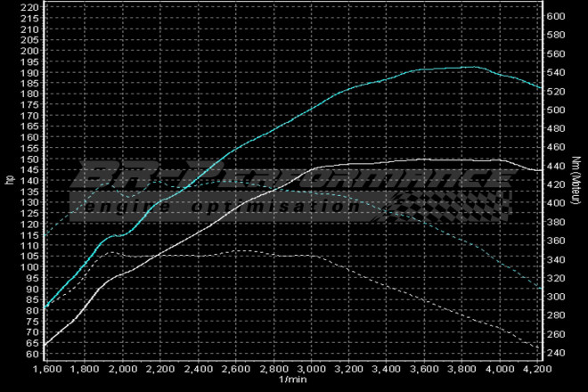Image resolution: width=588 pixels, height=392 pixels.
Task: Click the 240 Nm tick label
Action: pos(558,352)
